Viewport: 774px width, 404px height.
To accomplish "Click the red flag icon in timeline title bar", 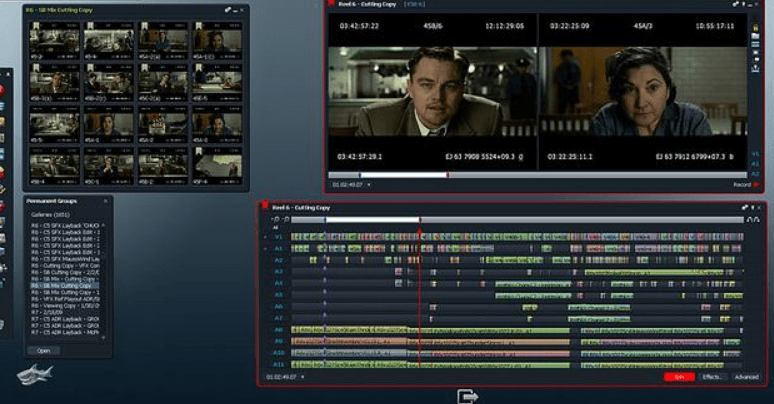I will 265,206.
